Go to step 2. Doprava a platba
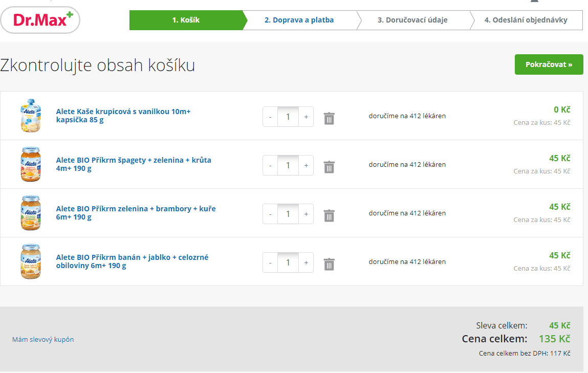This screenshot has height=373, width=588. tap(299, 20)
